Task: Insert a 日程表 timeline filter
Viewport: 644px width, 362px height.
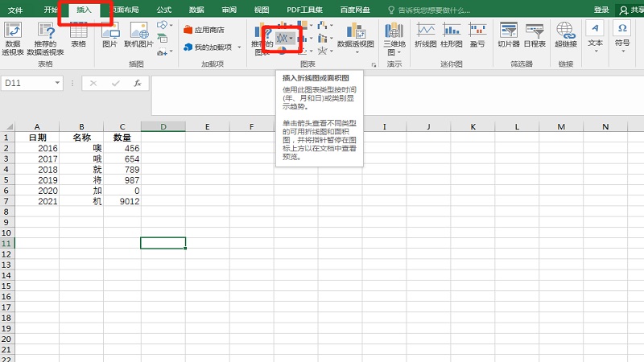Action: tap(534, 35)
